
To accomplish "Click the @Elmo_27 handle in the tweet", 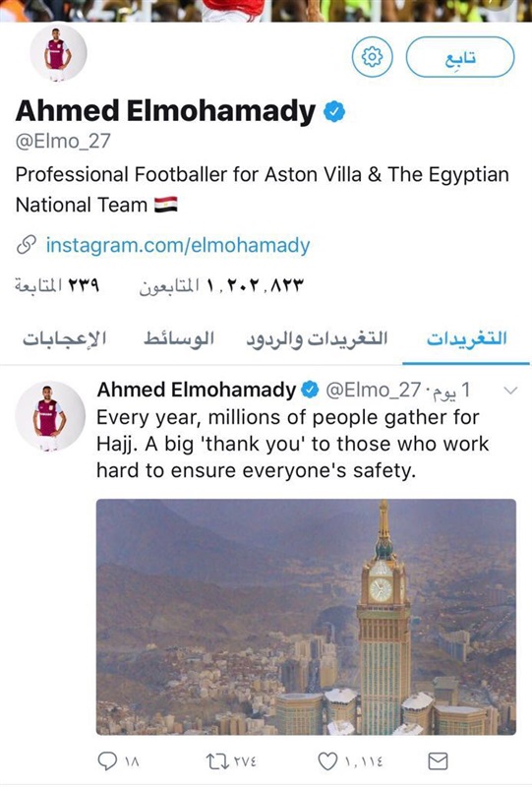I will [x=373, y=390].
